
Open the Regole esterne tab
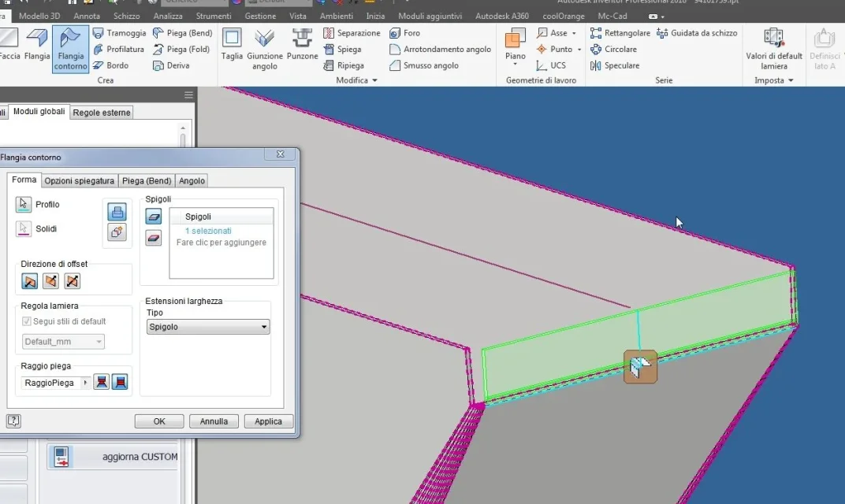coord(102,113)
